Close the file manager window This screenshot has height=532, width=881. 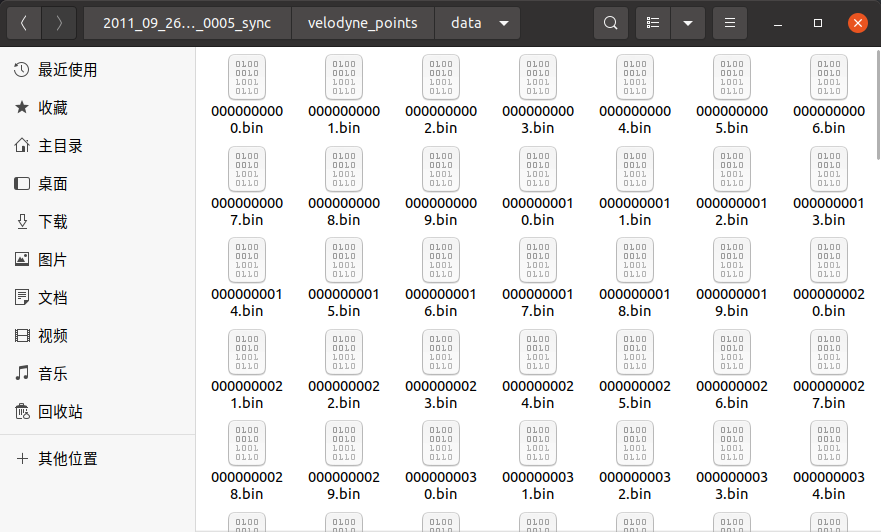click(857, 23)
